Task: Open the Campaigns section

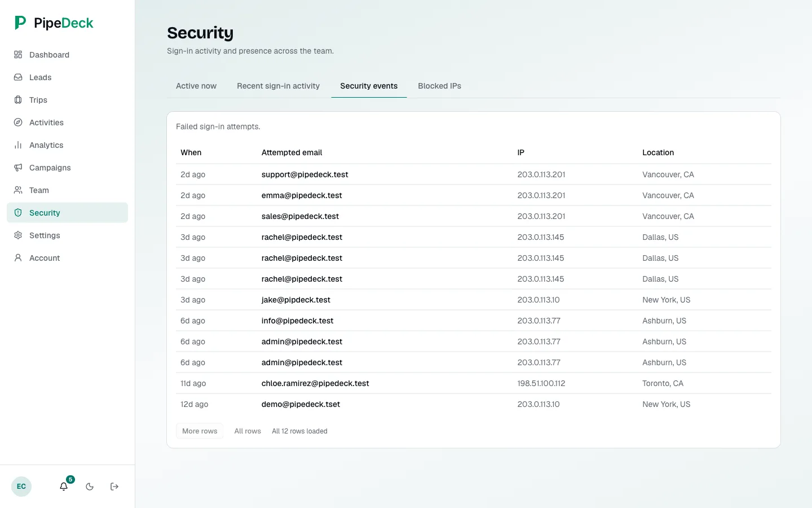Action: (67, 168)
